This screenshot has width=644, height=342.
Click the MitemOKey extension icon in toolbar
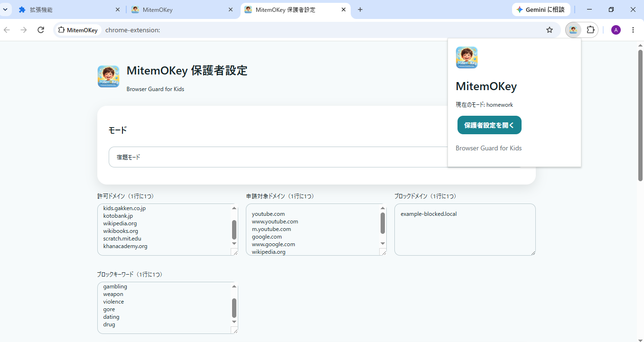click(x=573, y=30)
